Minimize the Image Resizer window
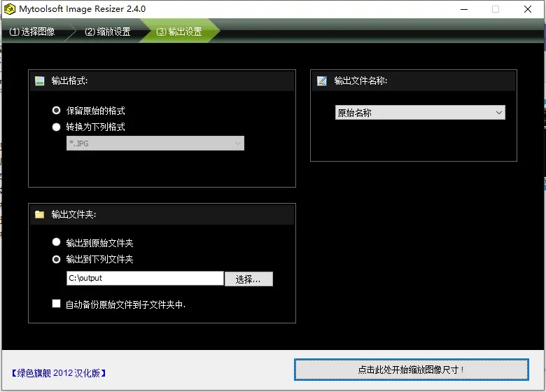 (463, 10)
